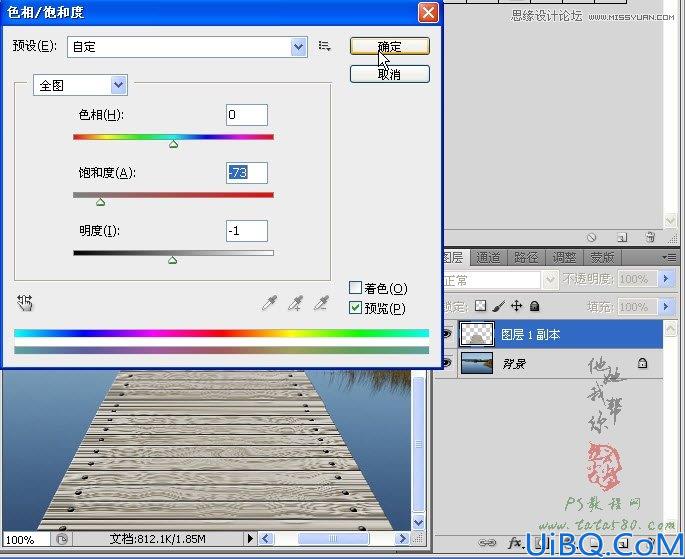Open the 全图 channel dropdown
The height and width of the screenshot is (559, 685).
(x=119, y=85)
